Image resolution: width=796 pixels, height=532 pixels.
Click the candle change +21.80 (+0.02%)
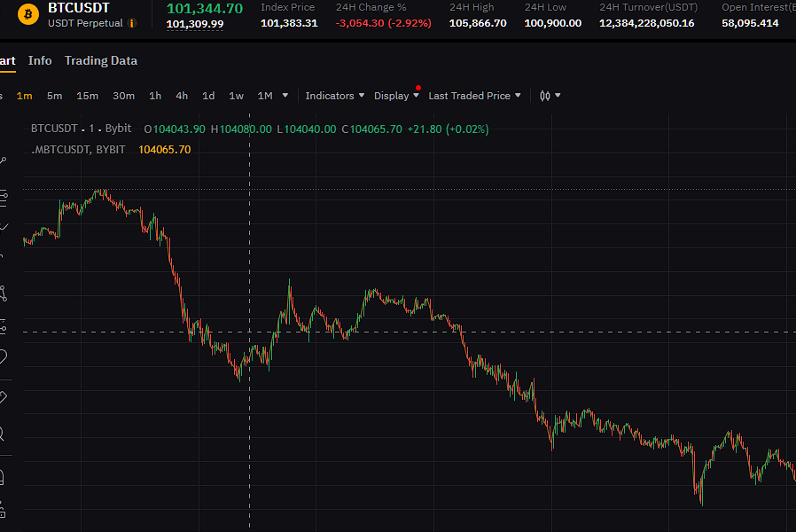coord(449,129)
